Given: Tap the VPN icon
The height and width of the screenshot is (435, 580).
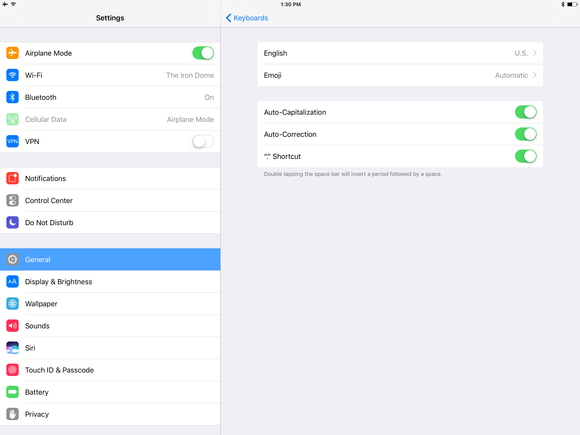Looking at the screenshot, I should tap(13, 141).
